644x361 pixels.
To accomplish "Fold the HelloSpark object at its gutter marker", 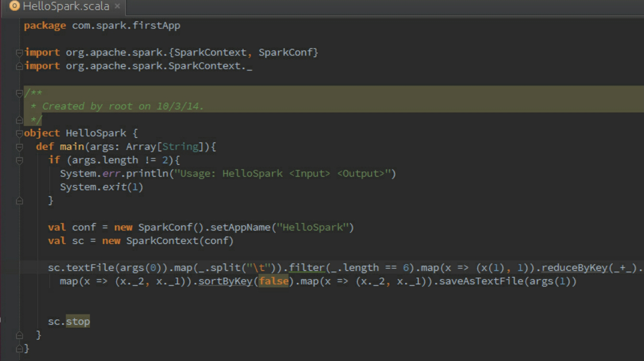I will [x=19, y=133].
